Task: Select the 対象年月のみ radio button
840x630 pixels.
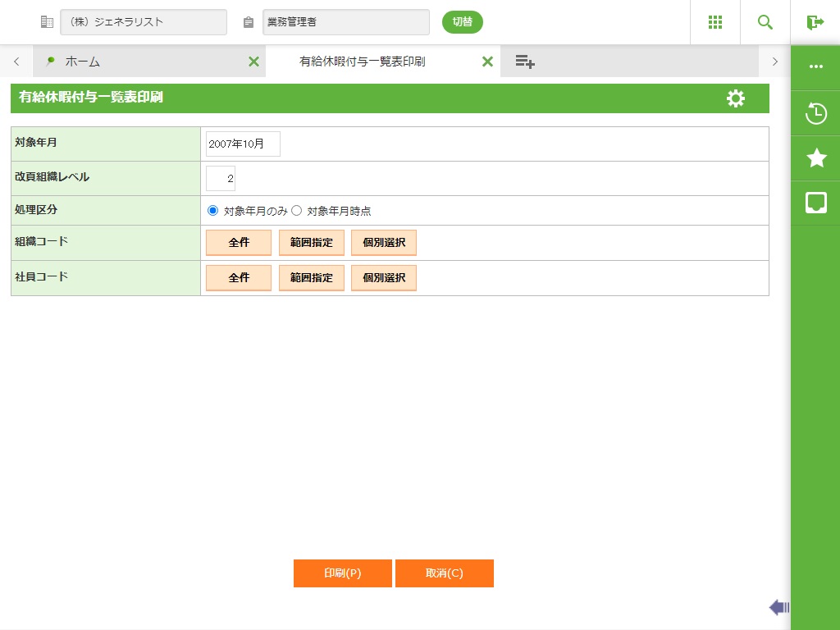Action: click(213, 211)
